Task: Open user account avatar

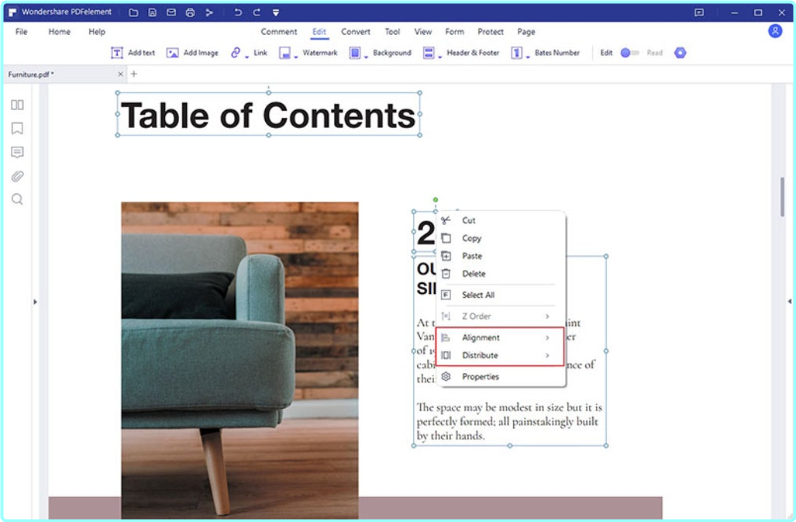Action: [x=775, y=31]
